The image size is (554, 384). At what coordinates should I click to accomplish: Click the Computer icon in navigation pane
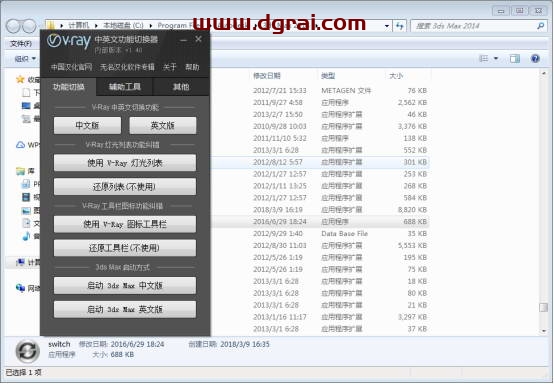[x=20, y=262]
